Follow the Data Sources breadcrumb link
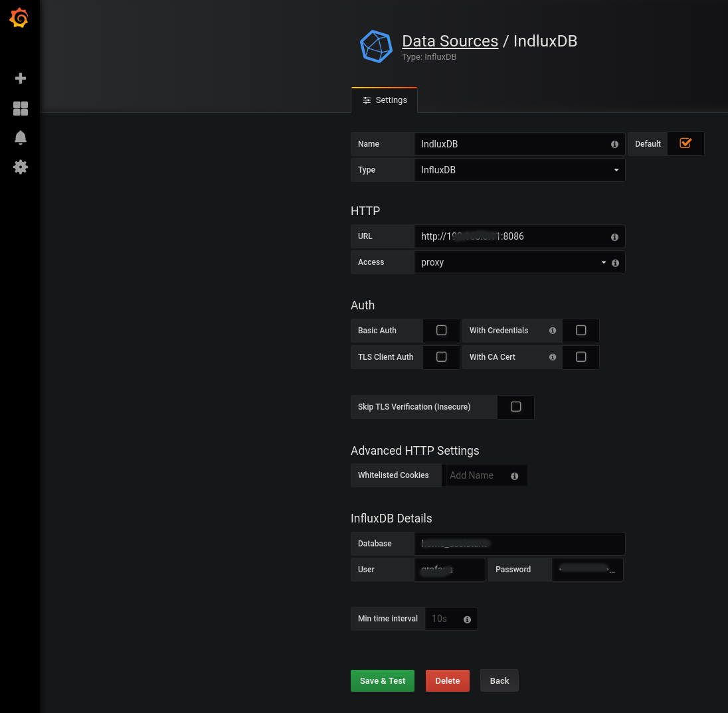Screen dimensions: 728x713 [x=450, y=40]
